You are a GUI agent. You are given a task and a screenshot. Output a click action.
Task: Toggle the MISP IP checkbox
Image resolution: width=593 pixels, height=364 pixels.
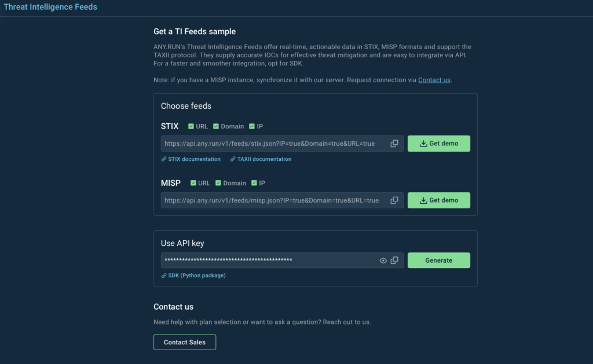coord(254,183)
